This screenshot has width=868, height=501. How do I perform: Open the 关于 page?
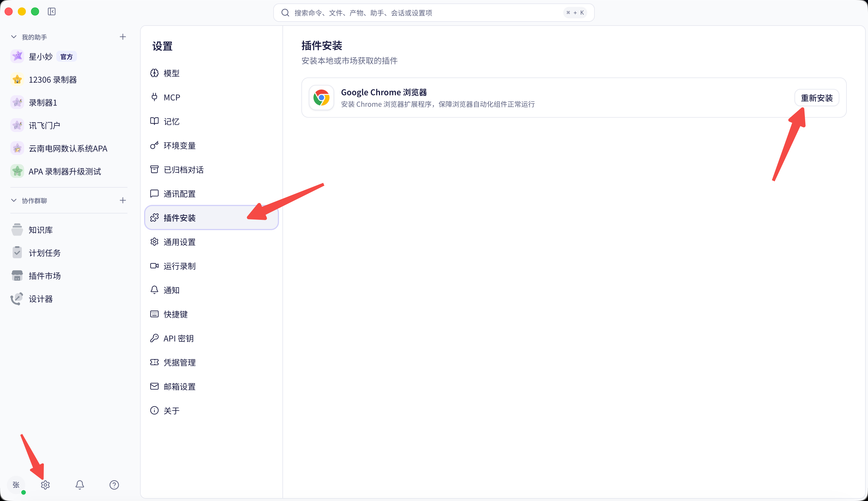(211, 411)
